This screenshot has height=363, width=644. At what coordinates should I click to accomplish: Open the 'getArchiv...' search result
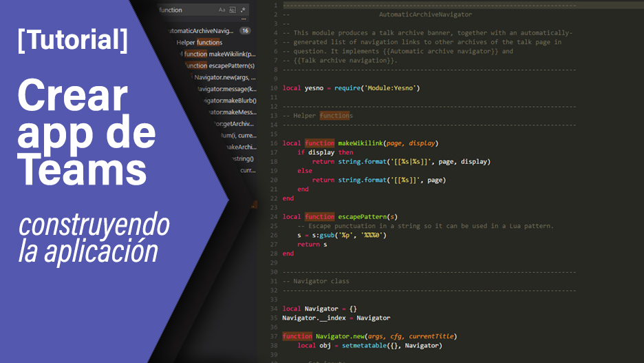[x=235, y=123]
